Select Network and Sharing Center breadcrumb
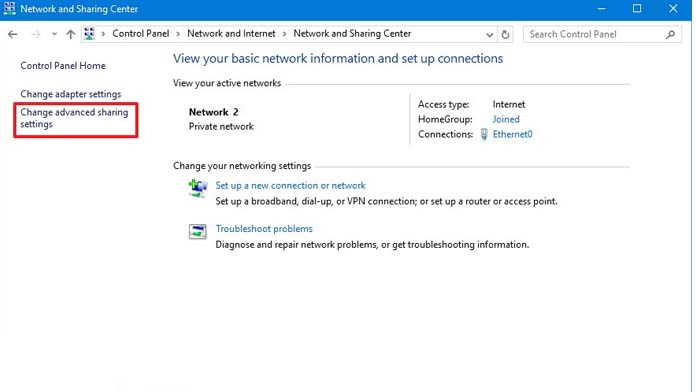 (x=352, y=34)
